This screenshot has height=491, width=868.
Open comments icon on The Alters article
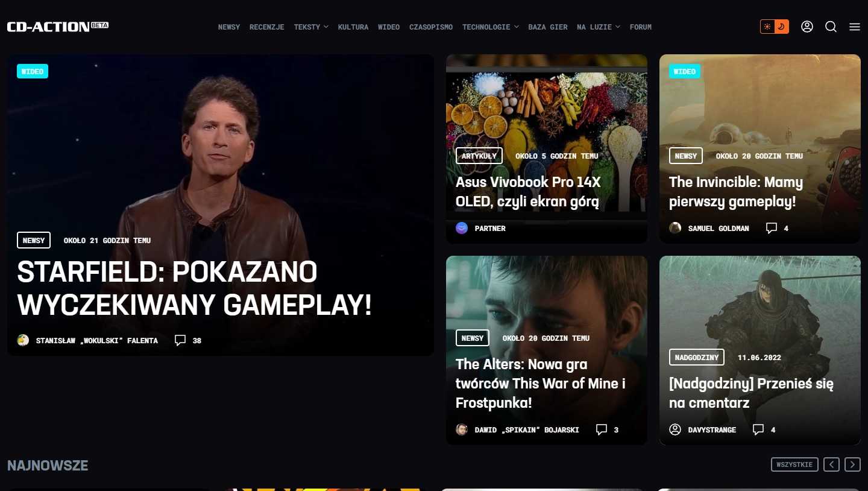tap(601, 429)
